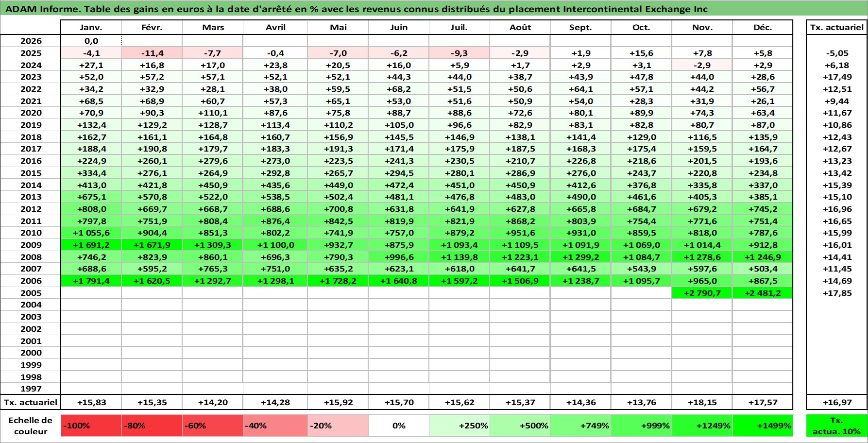Click the +1 055,6 cell in 2010 row

(91, 233)
